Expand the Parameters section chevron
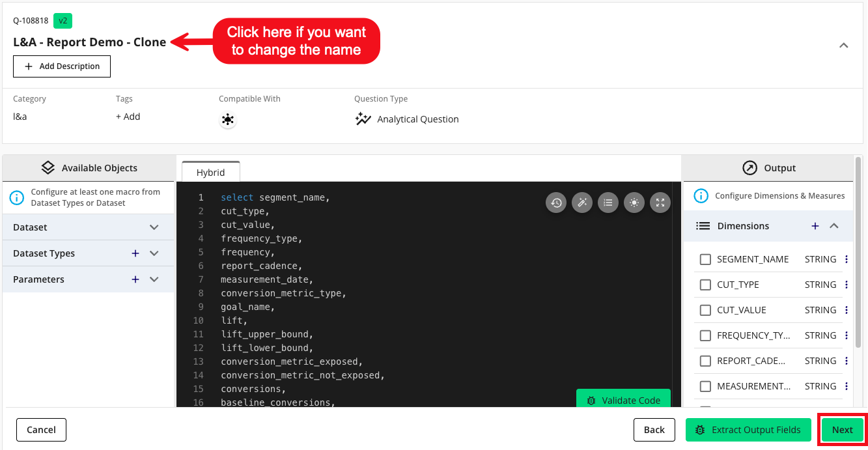Screen dimensions: 868x450 pyautogui.click(x=154, y=279)
